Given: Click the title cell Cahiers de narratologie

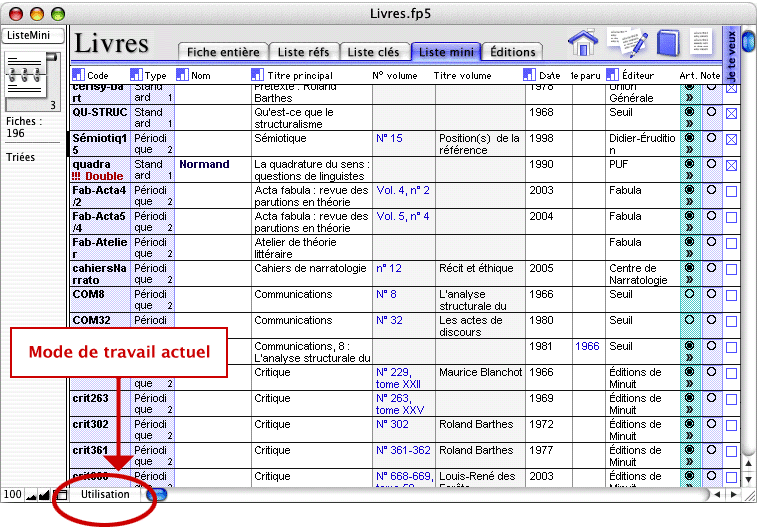Looking at the screenshot, I should (x=311, y=274).
